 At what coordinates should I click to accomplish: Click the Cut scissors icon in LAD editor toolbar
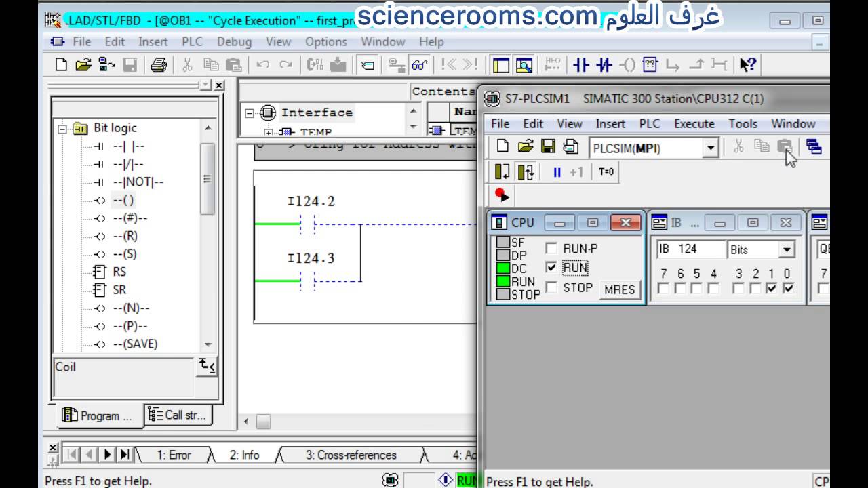[188, 65]
